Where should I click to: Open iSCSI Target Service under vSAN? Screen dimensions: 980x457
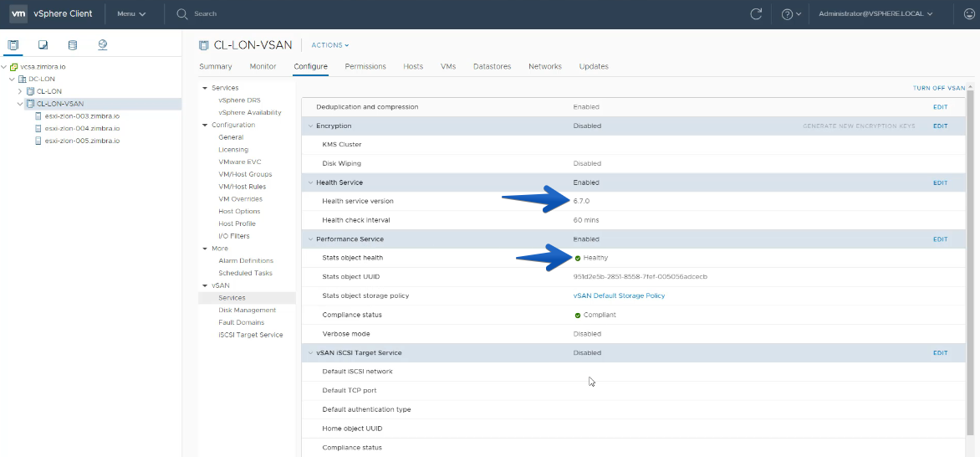tap(250, 335)
